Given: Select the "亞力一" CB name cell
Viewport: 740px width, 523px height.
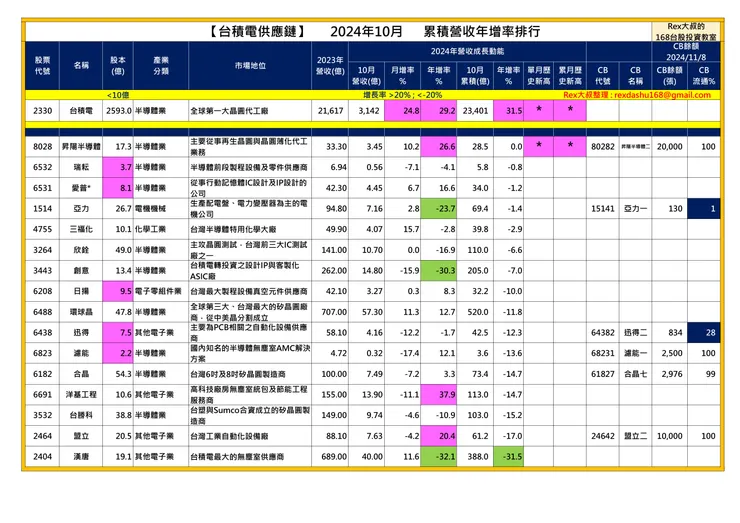Looking at the screenshot, I should point(635,209).
